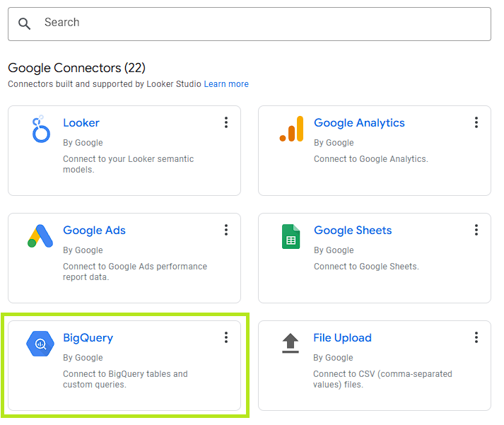This screenshot has height=425, width=504.
Task: Click the magnifying glass search icon
Action: click(x=24, y=24)
